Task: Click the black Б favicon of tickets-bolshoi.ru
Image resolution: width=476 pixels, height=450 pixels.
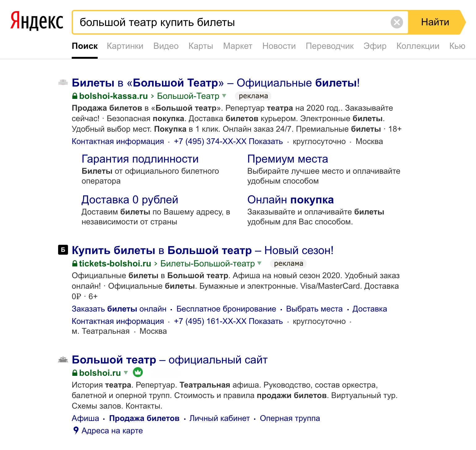Action: [x=63, y=250]
